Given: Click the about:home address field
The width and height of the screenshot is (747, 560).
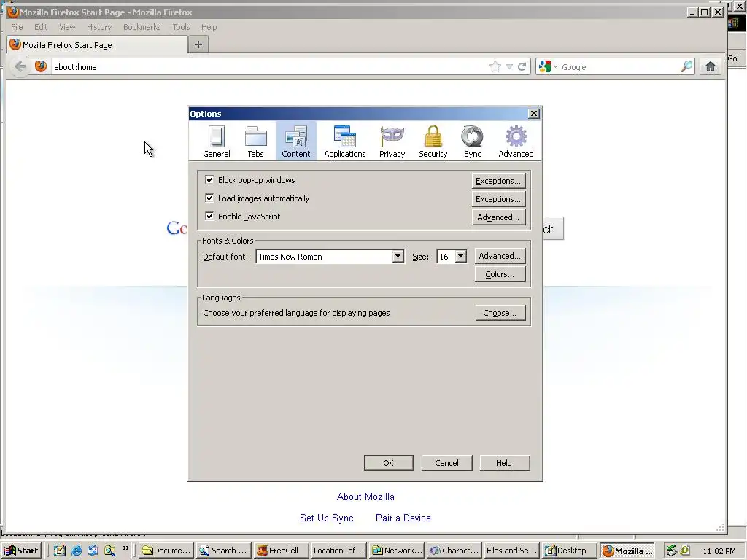Looking at the screenshot, I should 269,66.
